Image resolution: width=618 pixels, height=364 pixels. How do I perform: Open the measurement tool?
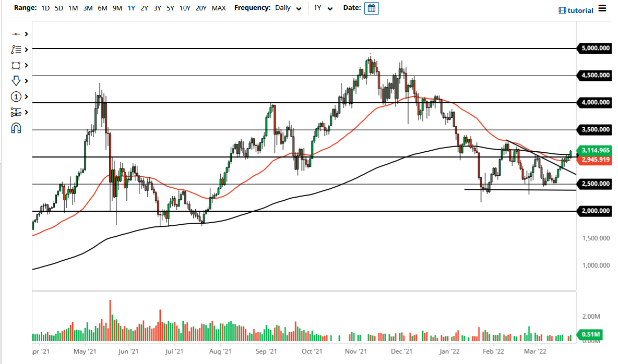[x=16, y=112]
